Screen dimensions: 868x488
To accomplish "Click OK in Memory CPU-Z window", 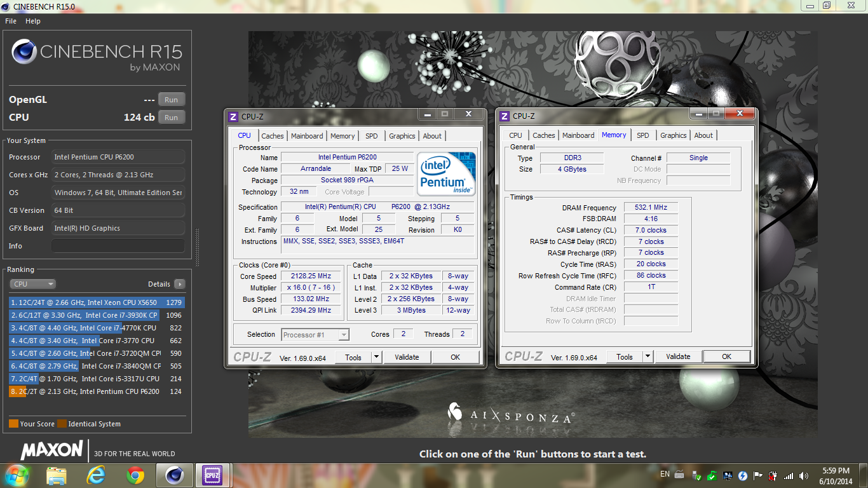I will click(x=726, y=356).
